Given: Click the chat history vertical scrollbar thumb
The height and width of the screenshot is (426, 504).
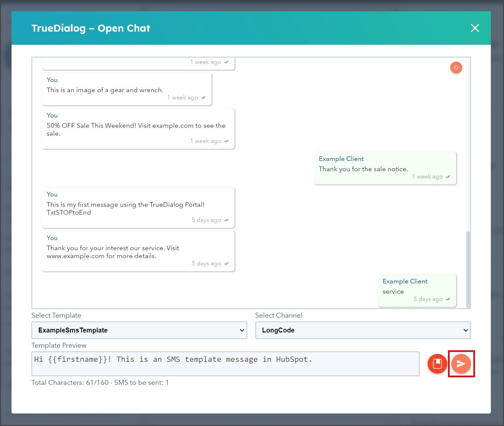Looking at the screenshot, I should [x=468, y=269].
